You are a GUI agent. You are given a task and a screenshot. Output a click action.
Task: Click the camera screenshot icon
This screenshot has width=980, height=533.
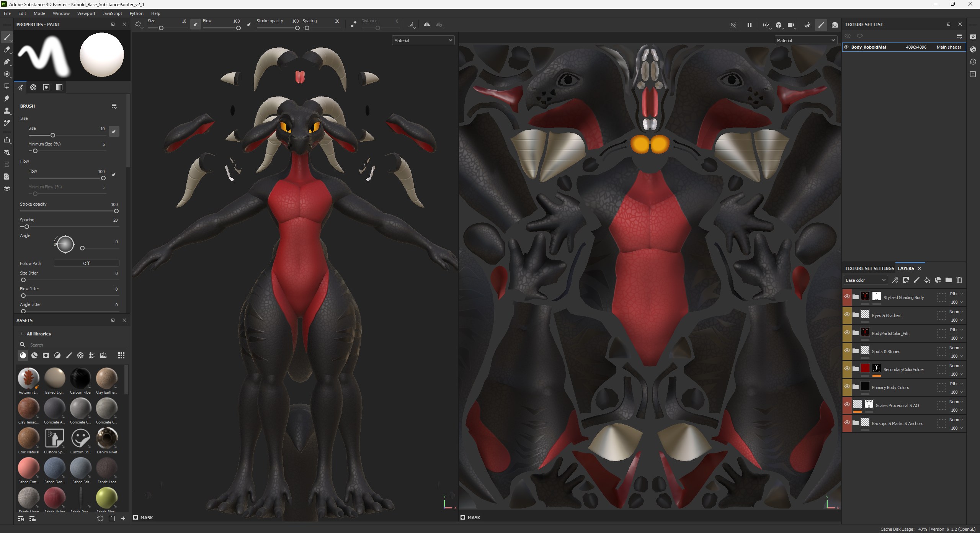(x=835, y=25)
